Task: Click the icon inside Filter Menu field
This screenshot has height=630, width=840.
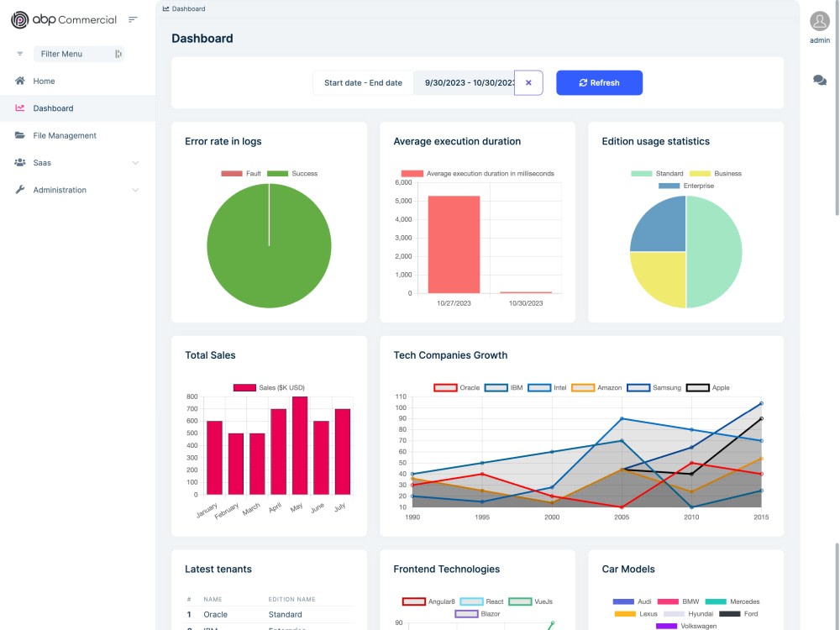Action: (118, 54)
